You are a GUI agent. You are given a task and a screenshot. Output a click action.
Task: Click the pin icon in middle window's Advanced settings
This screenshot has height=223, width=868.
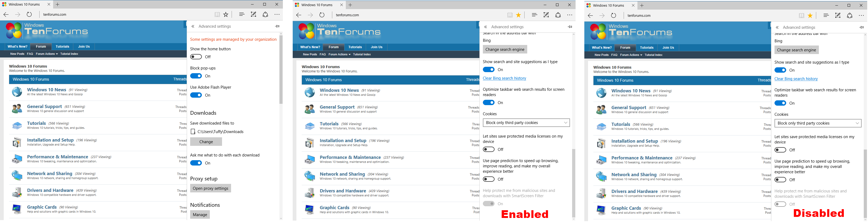tap(570, 27)
